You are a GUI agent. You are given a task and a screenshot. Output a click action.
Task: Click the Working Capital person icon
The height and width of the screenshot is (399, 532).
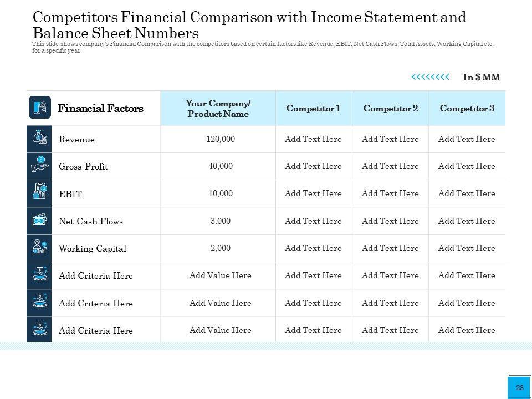click(x=39, y=248)
